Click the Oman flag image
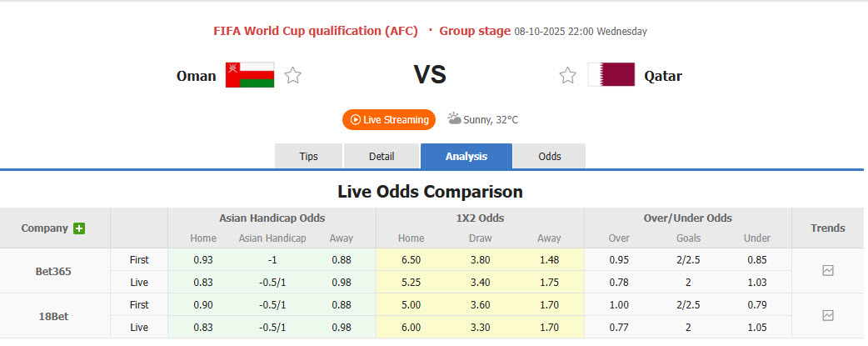Screen dimensions: 868x346 pyautogui.click(x=250, y=75)
